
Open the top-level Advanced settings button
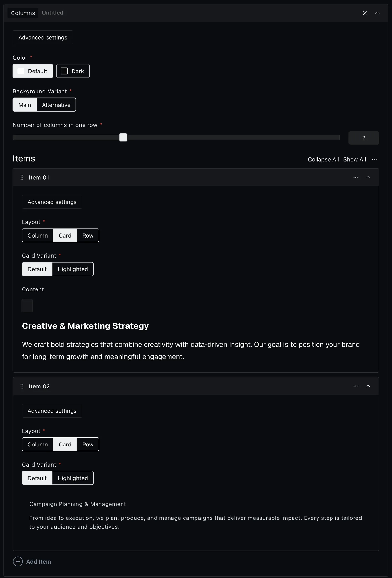(43, 37)
